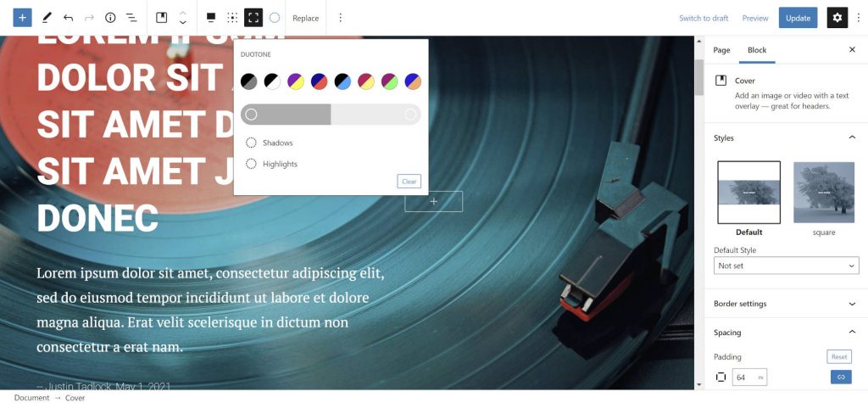Open the document Details info icon
868x403 pixels.
pyautogui.click(x=110, y=18)
